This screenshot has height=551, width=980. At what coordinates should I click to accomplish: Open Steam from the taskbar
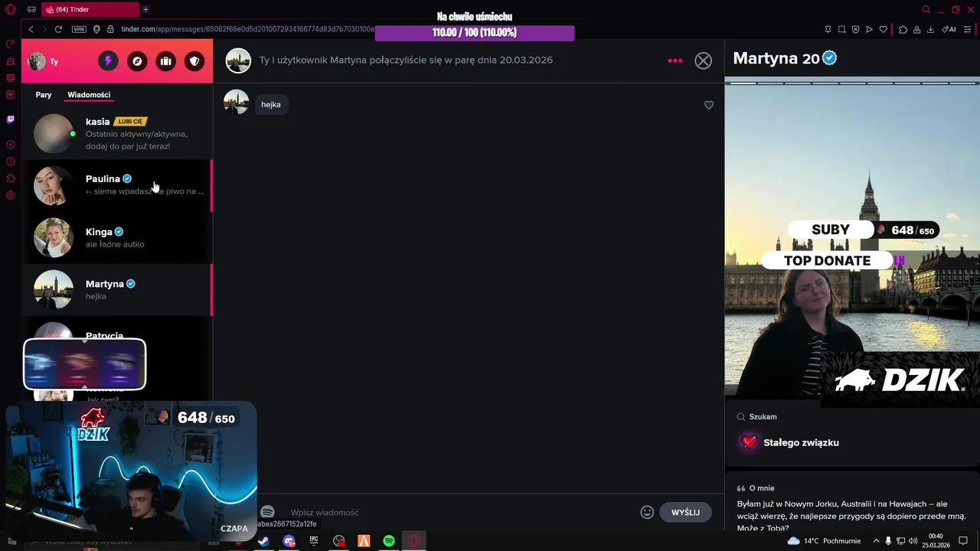tap(263, 541)
